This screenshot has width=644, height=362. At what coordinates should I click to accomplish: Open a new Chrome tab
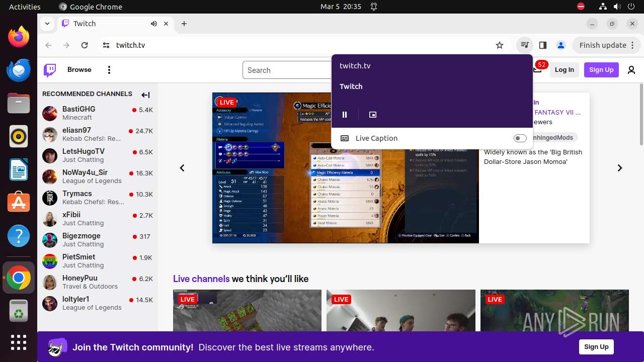[x=184, y=24]
